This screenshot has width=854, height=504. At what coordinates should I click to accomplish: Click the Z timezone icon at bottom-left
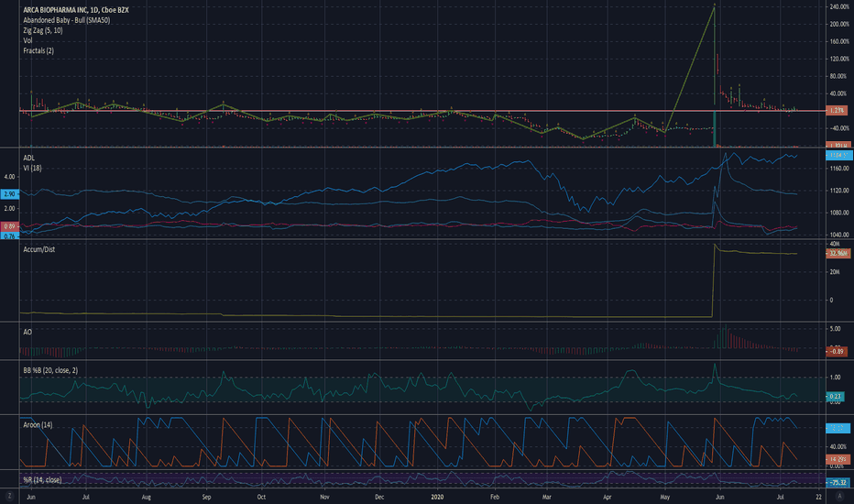click(9, 497)
